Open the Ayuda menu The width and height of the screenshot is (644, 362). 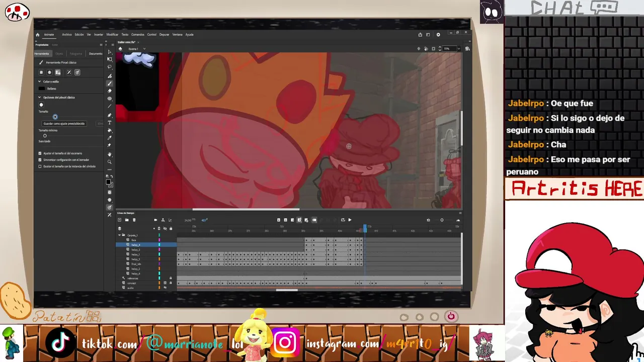189,35
